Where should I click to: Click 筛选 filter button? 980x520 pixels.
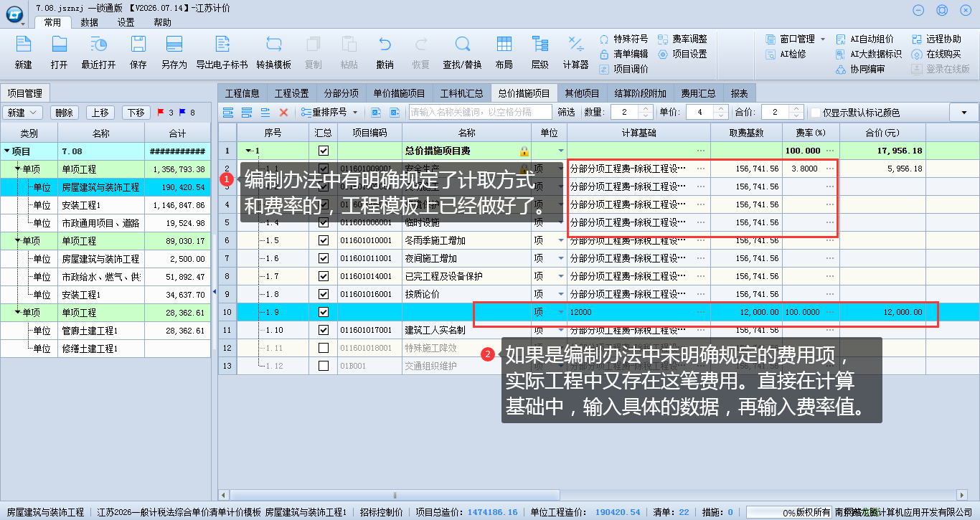566,113
